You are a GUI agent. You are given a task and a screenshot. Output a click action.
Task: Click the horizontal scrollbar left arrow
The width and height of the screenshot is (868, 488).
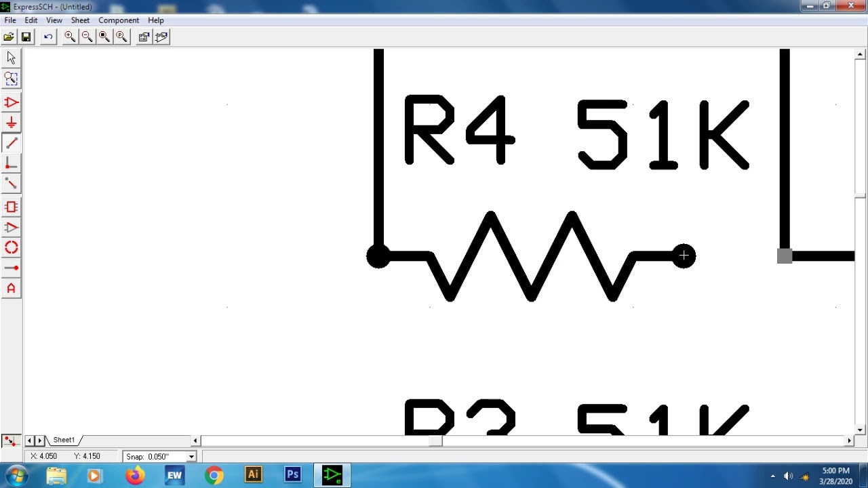coord(195,441)
